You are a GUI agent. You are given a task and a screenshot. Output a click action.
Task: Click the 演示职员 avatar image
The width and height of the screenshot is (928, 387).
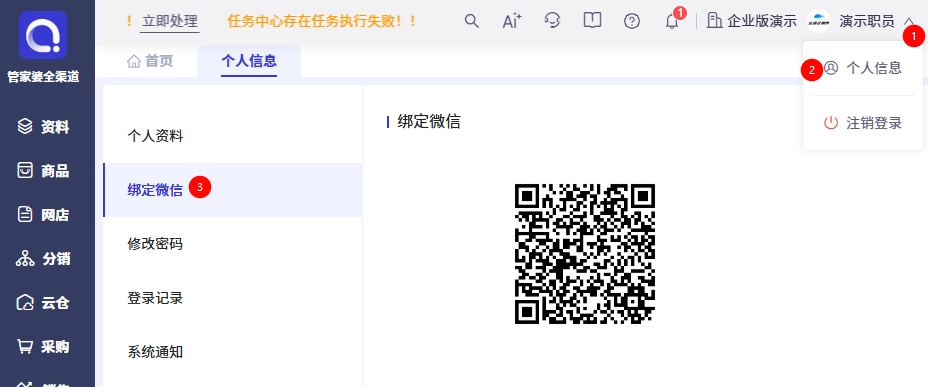(x=819, y=21)
